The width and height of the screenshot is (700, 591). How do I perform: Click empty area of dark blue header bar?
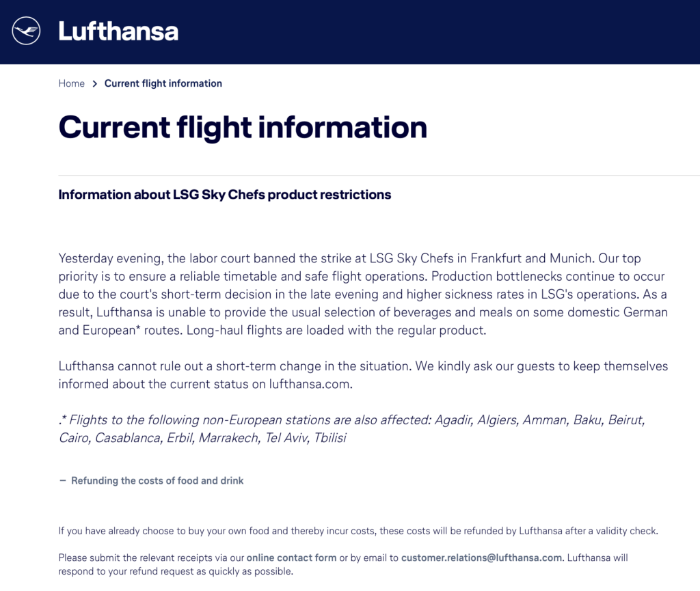437,31
